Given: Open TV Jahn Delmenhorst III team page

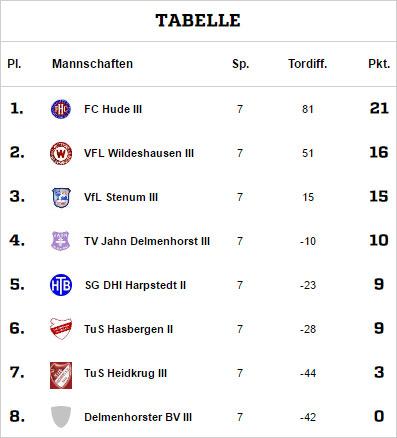Looking at the screenshot, I should pos(147,241).
